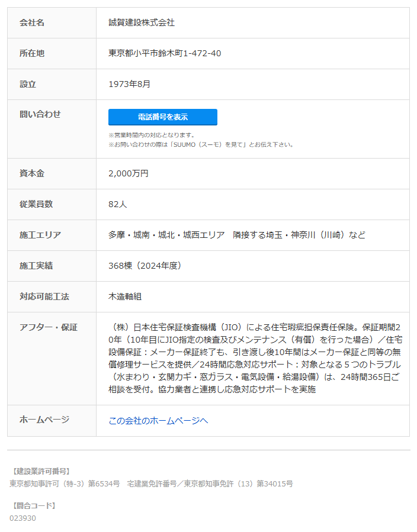
Task: Click the construction area text starting 多摩・城南
Action: [237, 235]
